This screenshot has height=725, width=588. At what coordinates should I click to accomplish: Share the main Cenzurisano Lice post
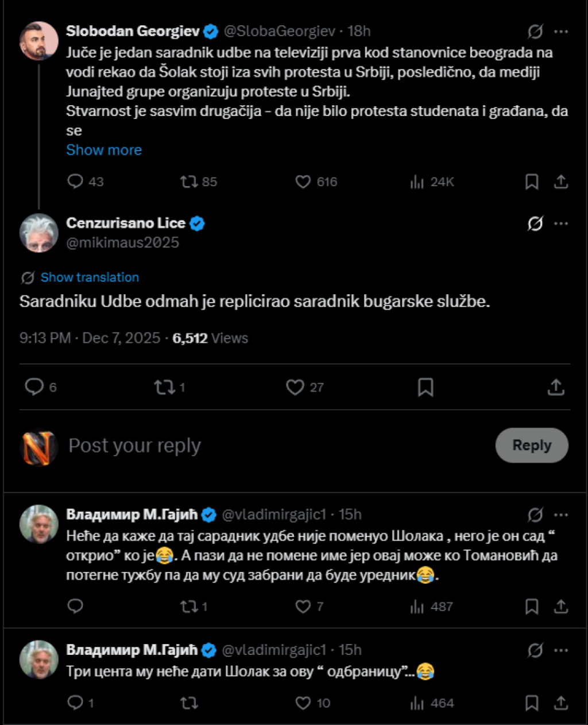click(555, 387)
